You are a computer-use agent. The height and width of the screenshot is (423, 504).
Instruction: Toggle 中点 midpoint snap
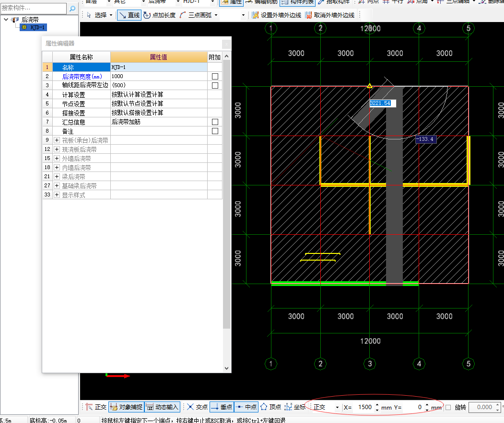click(246, 407)
